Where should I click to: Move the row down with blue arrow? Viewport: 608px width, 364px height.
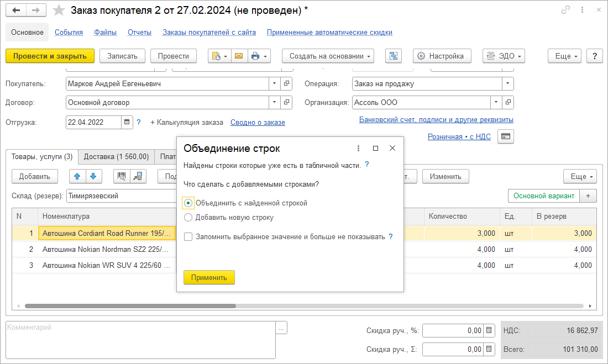(x=93, y=176)
